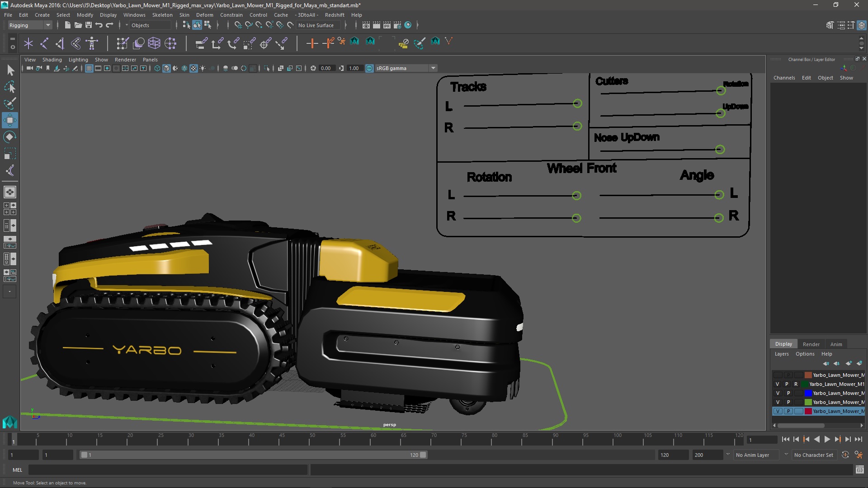Open Layers menu in the layer editor
The width and height of the screenshot is (868, 488).
tap(781, 354)
